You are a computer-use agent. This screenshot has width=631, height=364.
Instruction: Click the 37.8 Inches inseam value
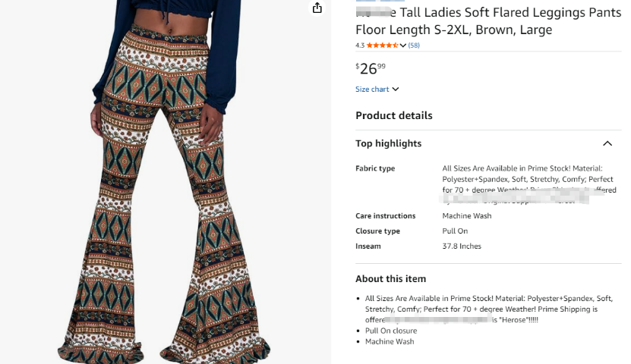pos(462,246)
